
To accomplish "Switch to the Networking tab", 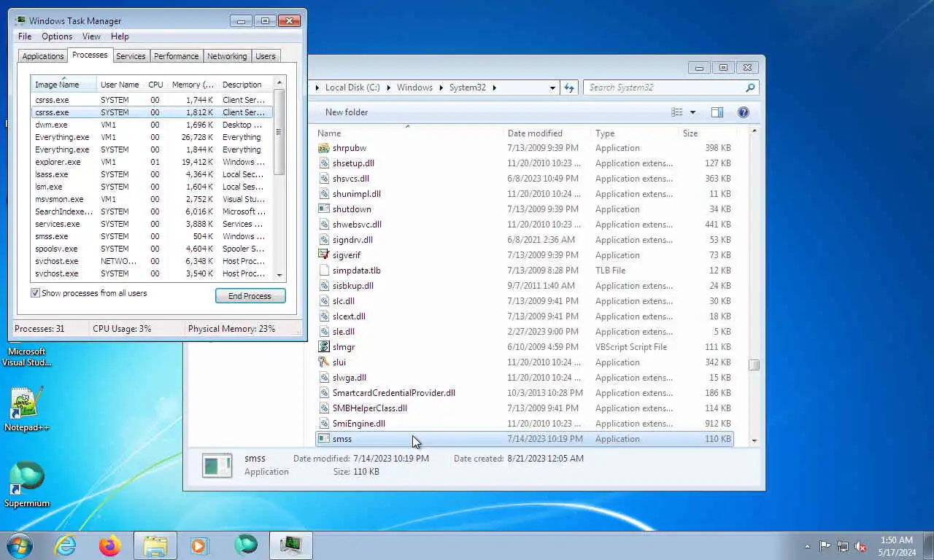I will (x=227, y=56).
